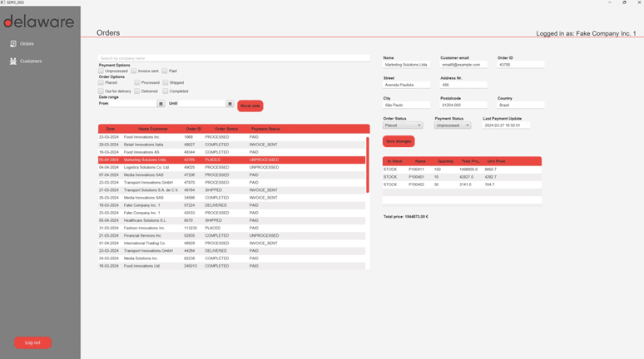Select order 57224 from Fake Company Inc. 1
The image size is (644, 359).
pos(231,205)
